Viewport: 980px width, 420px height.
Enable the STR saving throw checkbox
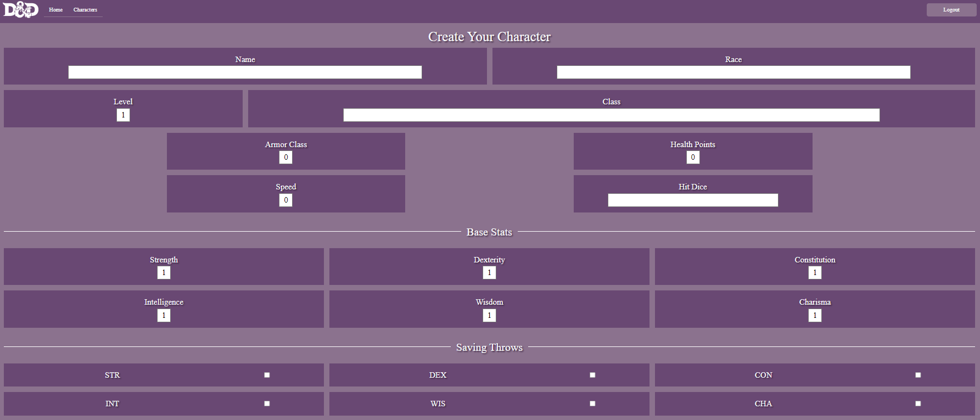pos(267,375)
